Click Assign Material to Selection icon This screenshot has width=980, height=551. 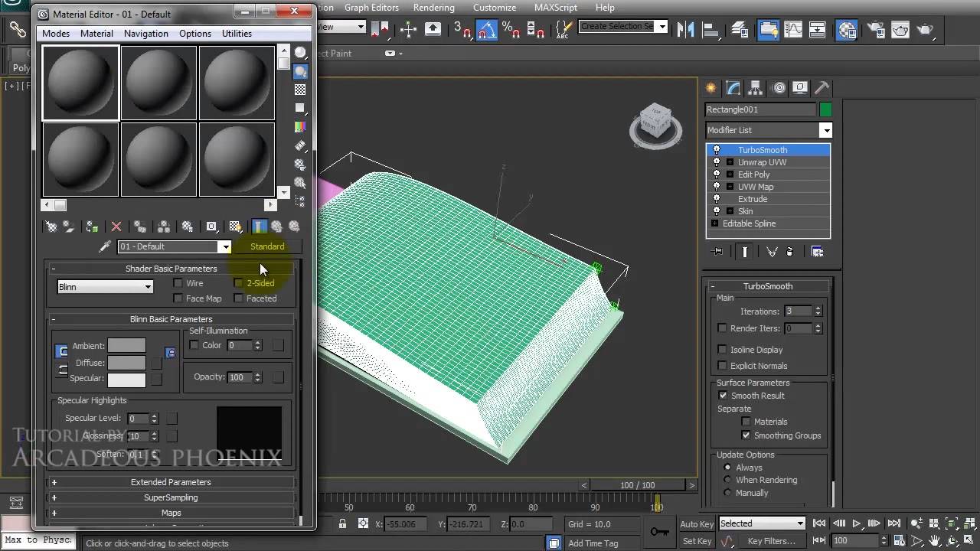pos(92,227)
